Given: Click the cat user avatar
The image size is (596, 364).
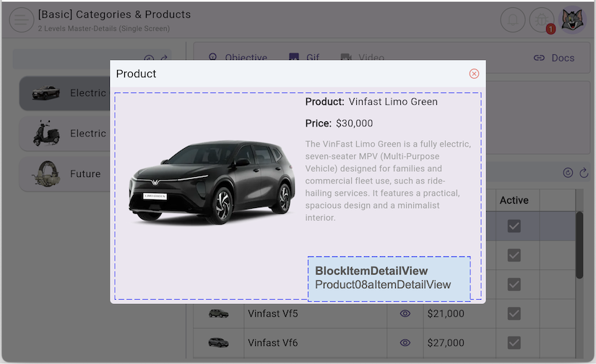Looking at the screenshot, I should [x=574, y=20].
